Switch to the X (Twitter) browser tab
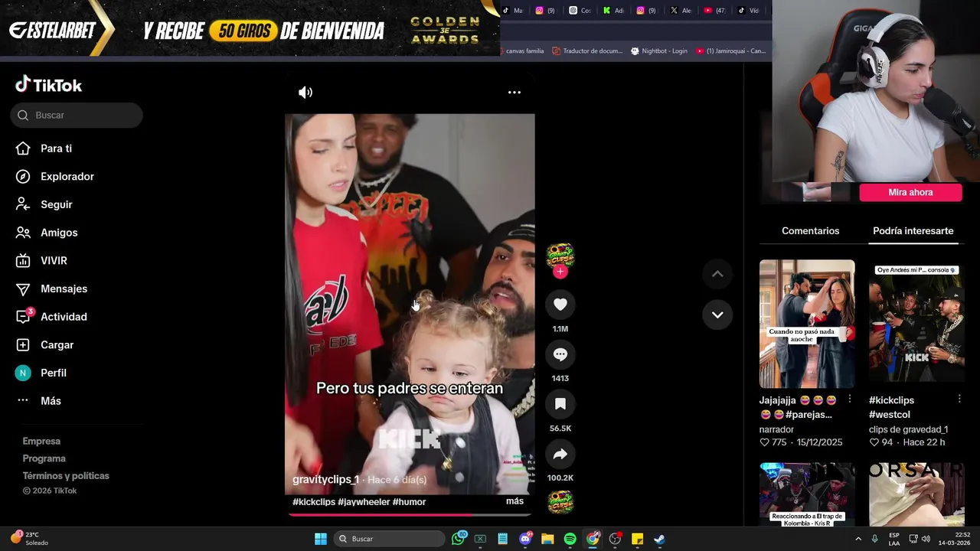Image resolution: width=980 pixels, height=551 pixels. (x=681, y=11)
